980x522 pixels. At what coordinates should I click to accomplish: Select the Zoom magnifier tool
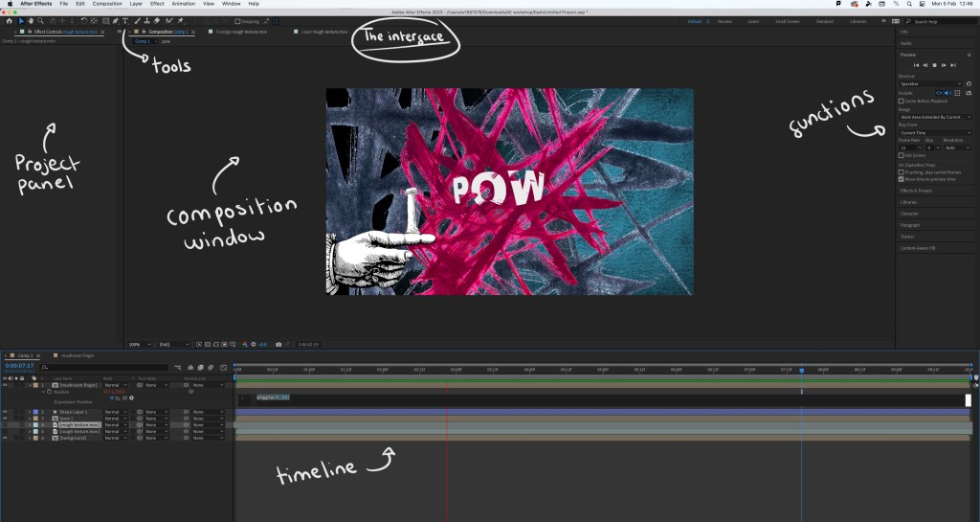click(x=40, y=20)
